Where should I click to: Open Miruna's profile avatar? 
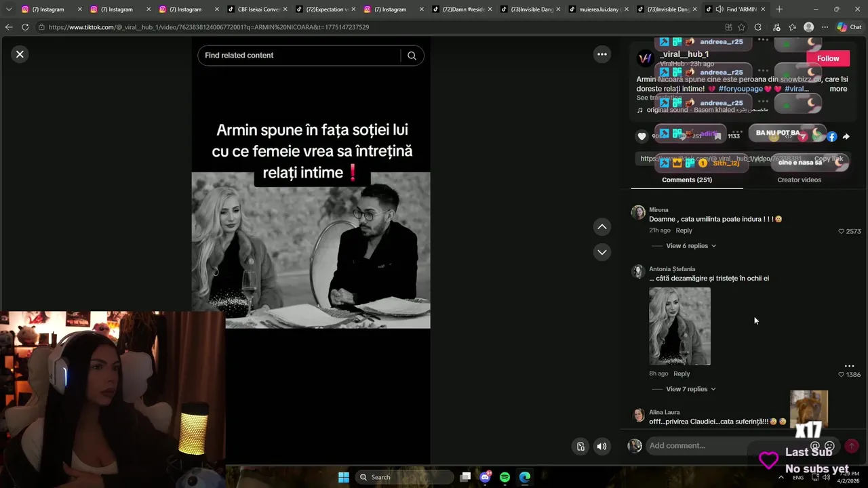(x=638, y=213)
